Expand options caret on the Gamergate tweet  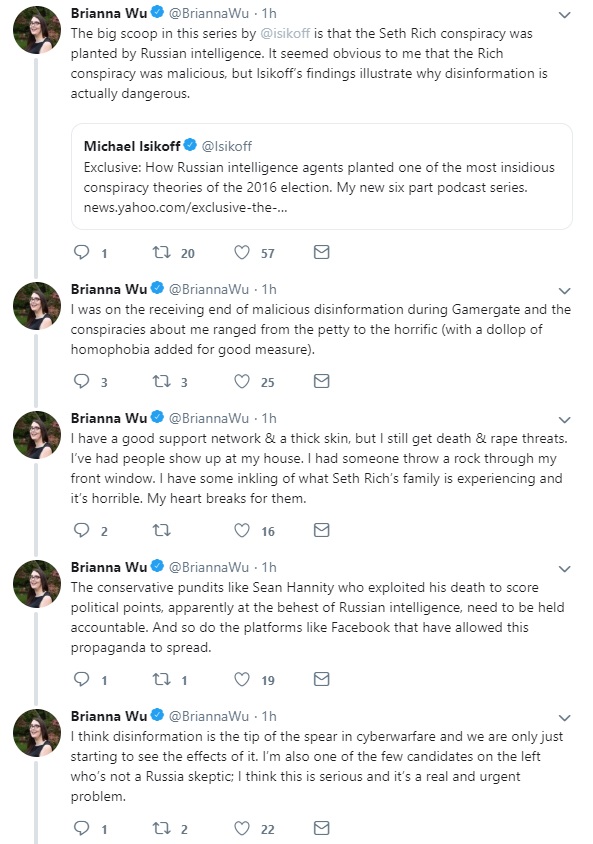click(x=564, y=291)
